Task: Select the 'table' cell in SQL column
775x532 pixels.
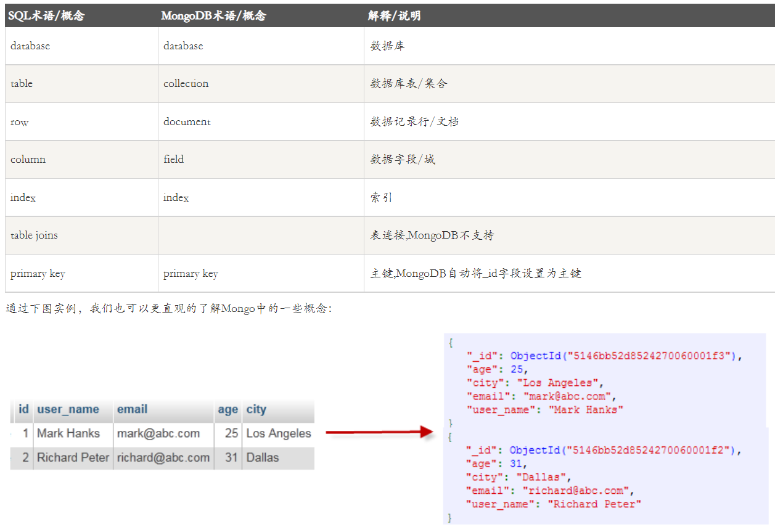Action: click(81, 83)
